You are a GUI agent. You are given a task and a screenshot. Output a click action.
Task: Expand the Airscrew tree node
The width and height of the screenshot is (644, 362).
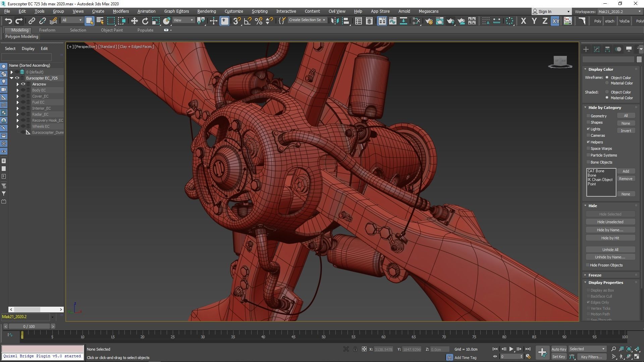(18, 84)
